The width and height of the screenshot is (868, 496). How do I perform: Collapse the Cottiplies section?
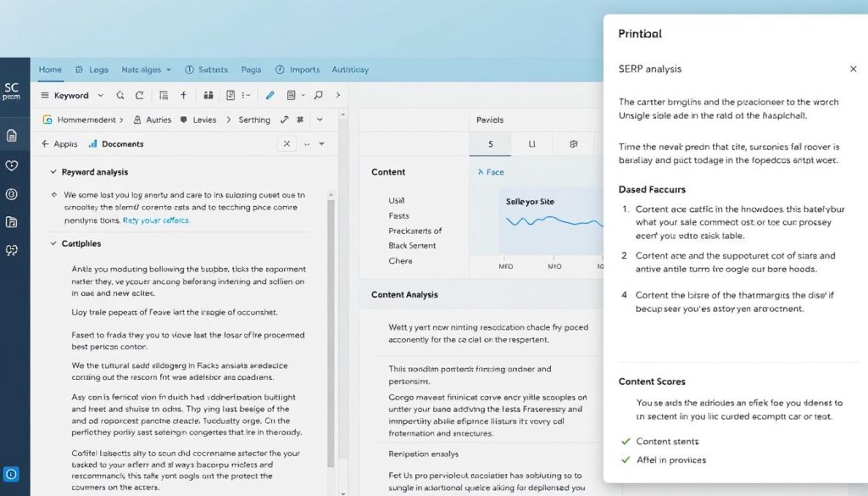pos(54,244)
